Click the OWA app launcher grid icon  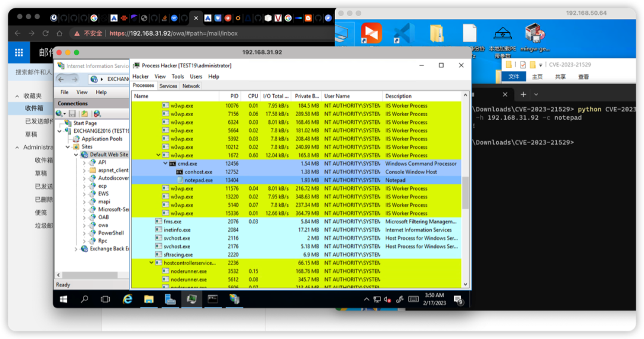coord(19,52)
